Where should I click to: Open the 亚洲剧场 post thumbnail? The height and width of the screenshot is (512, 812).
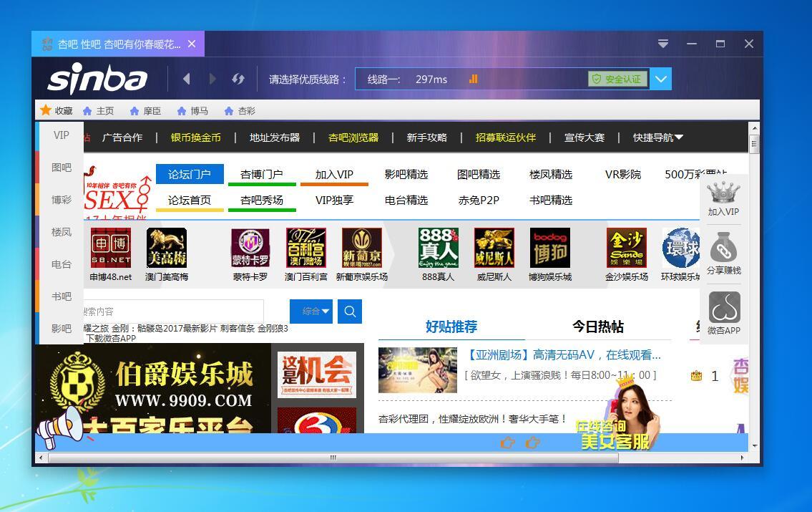pos(417,370)
